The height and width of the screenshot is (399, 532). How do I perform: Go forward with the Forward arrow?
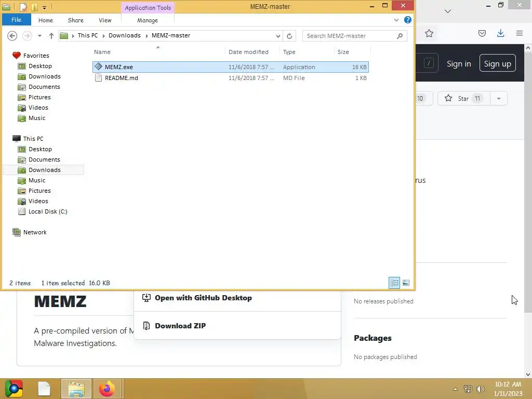coord(27,36)
